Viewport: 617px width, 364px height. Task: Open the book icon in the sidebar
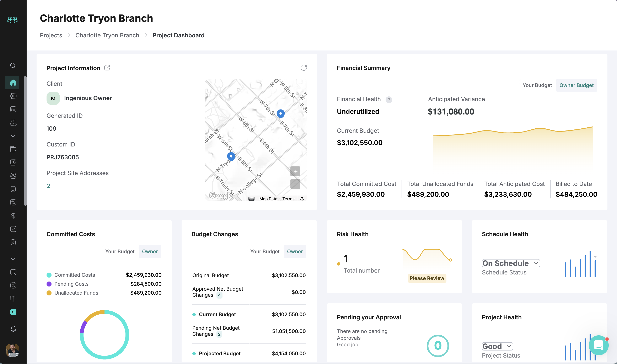[x=13, y=299]
